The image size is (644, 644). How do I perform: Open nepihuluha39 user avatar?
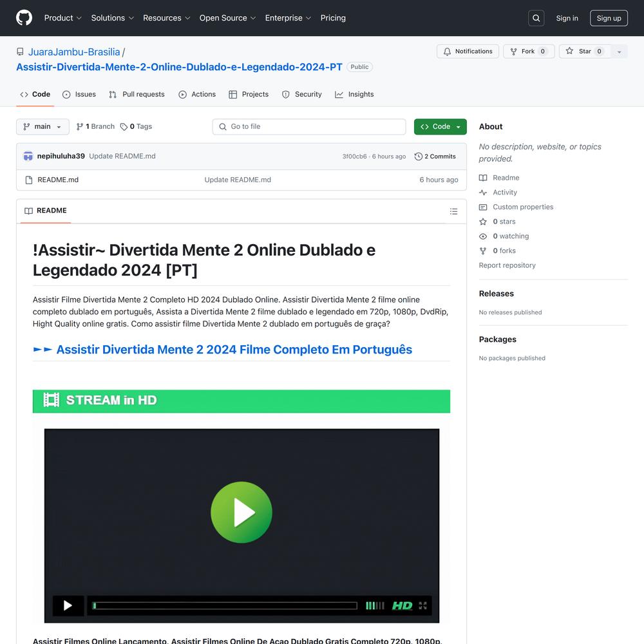(28, 156)
